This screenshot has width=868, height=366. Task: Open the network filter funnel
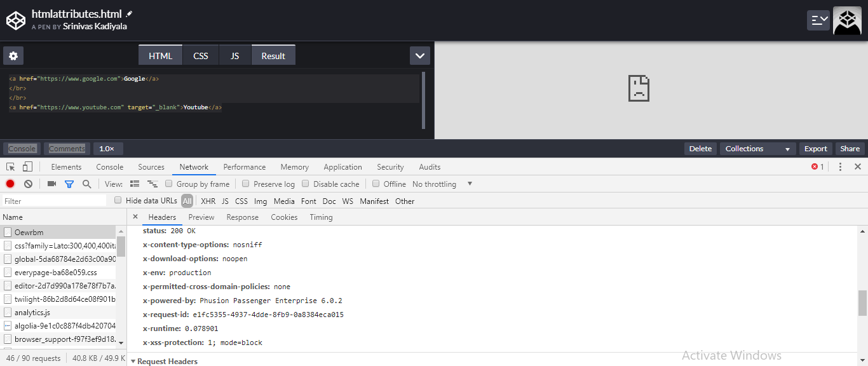click(69, 184)
